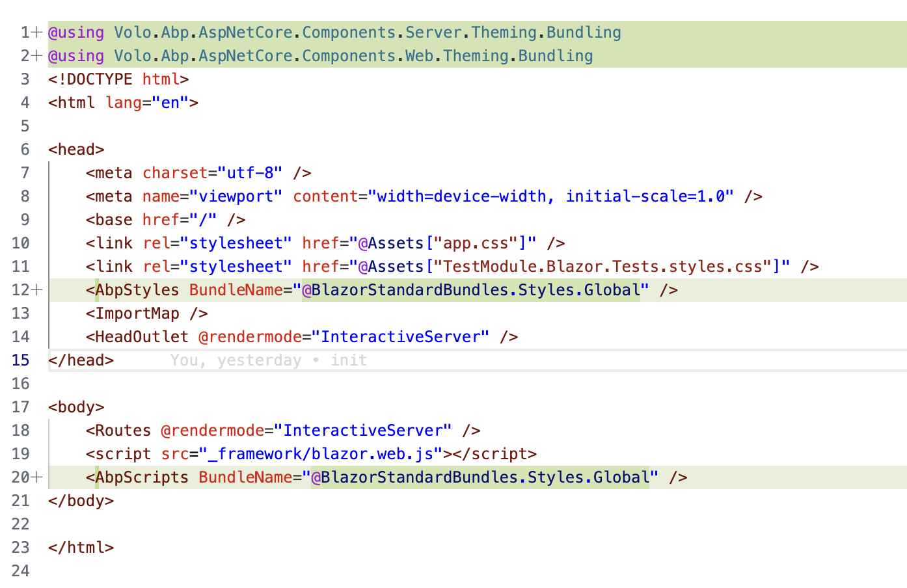This screenshot has width=907, height=588.
Task: Click the "_framework/blazor.web.js" script source
Action: (320, 454)
